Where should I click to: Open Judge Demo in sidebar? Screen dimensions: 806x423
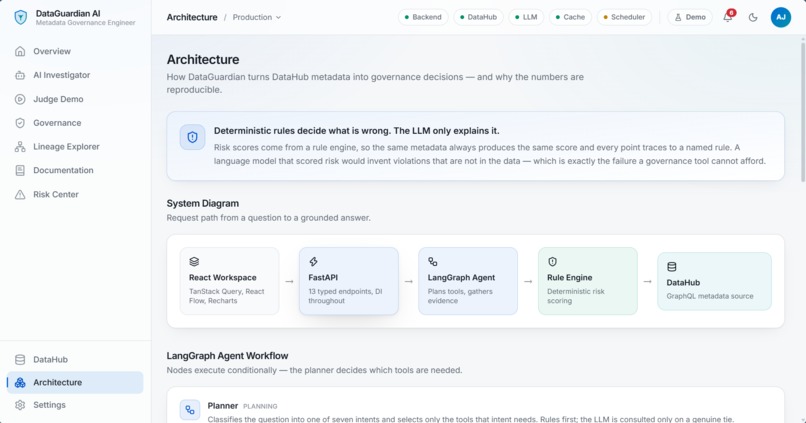[x=75, y=99]
